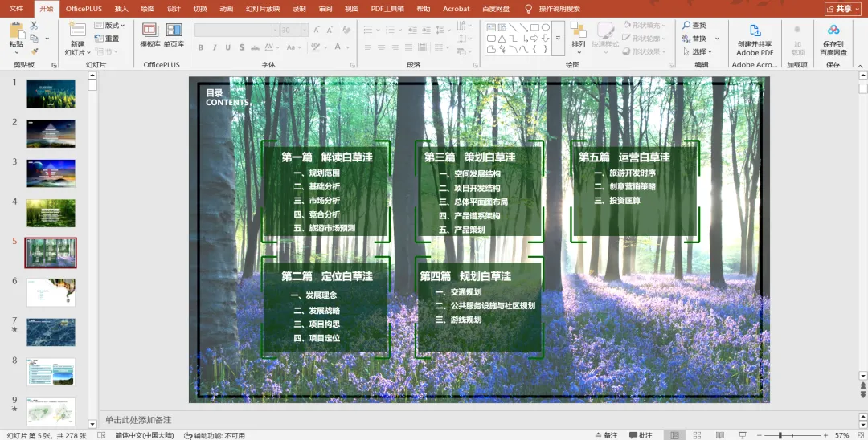The height and width of the screenshot is (440, 868).
Task: Select the rectangle shape in gallery
Action: tap(534, 27)
